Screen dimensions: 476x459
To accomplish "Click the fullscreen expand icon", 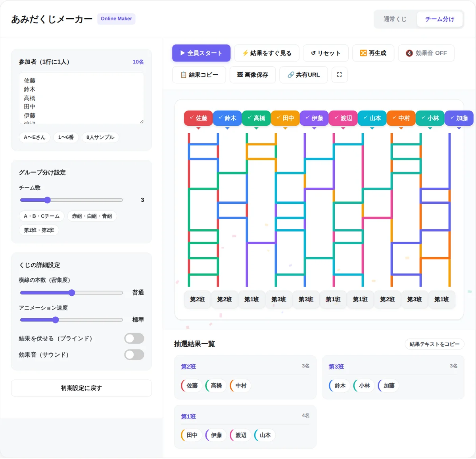I will pos(339,75).
